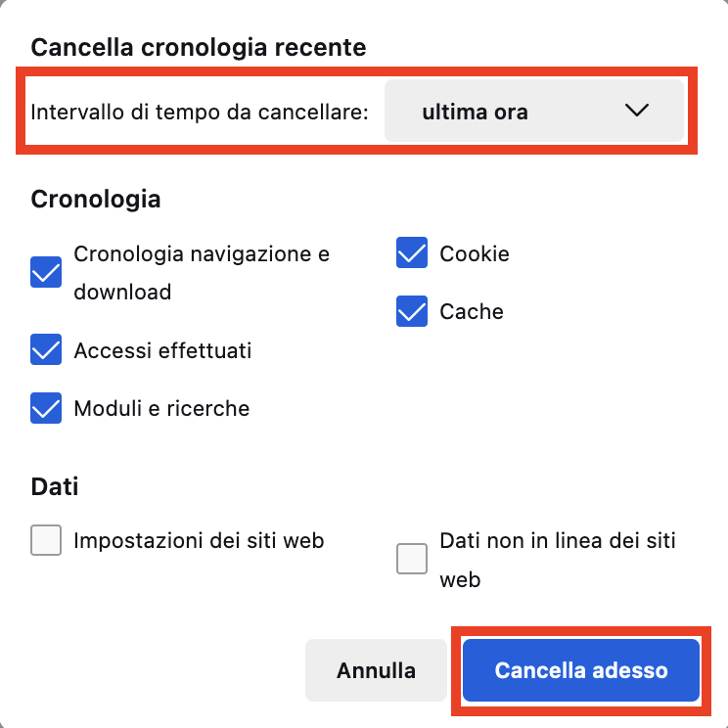Toggle the "Moduli e ricerche" checkbox
The image size is (728, 728).
pyautogui.click(x=46, y=408)
